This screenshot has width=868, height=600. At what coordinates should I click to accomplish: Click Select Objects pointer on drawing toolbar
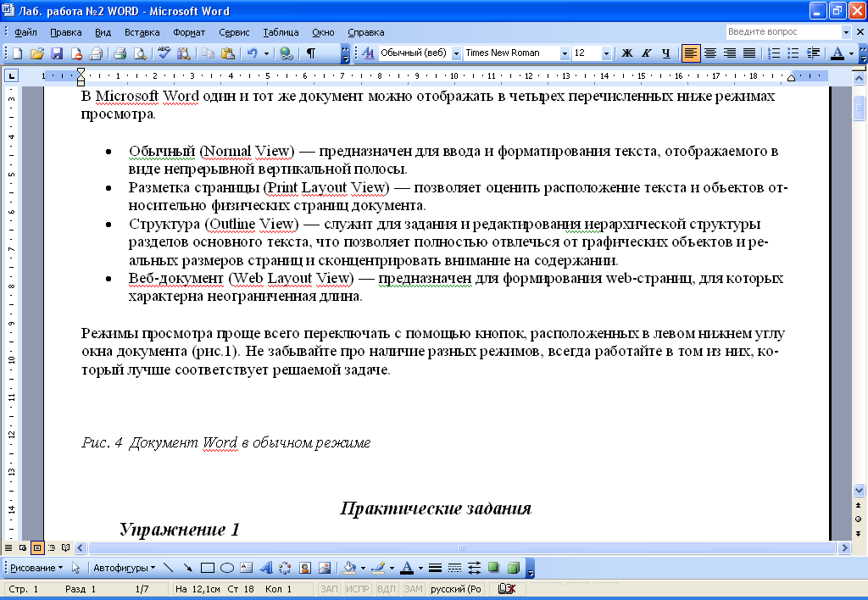click(x=75, y=568)
